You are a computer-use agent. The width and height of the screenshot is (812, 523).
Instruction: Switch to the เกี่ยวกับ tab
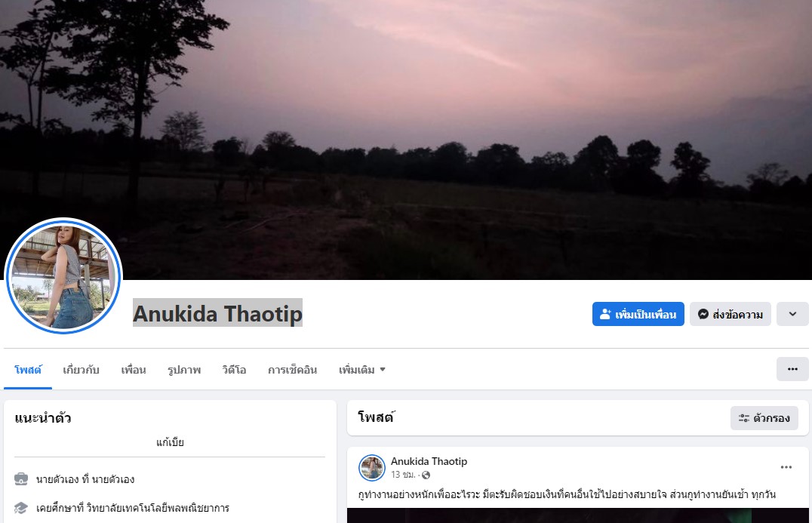(81, 370)
